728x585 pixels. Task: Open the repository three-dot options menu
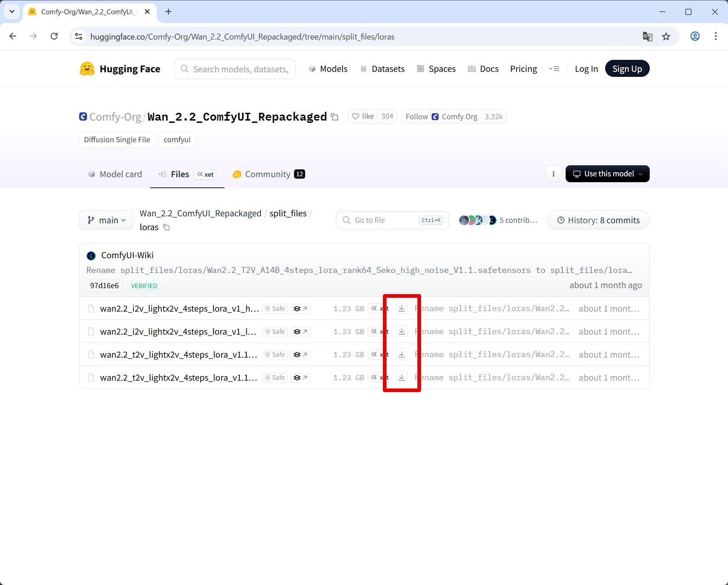pyautogui.click(x=554, y=174)
